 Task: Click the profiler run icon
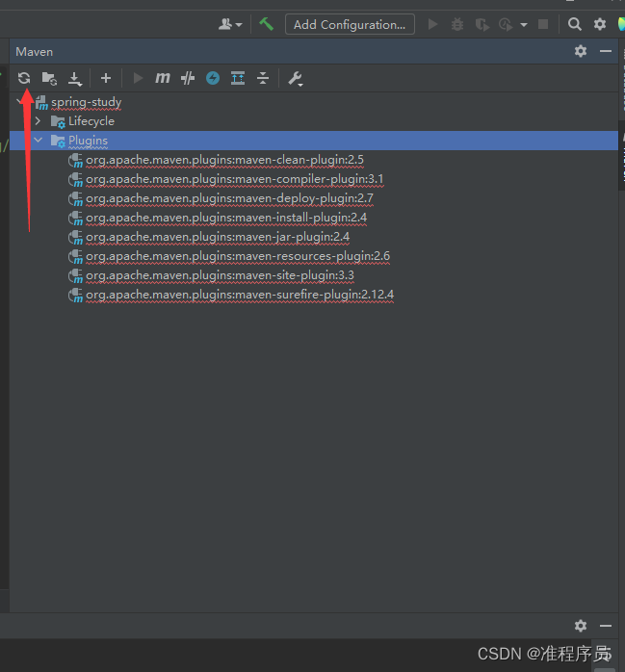[506, 24]
